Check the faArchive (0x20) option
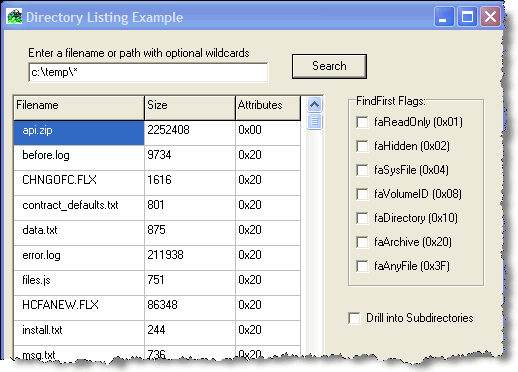 tap(362, 242)
